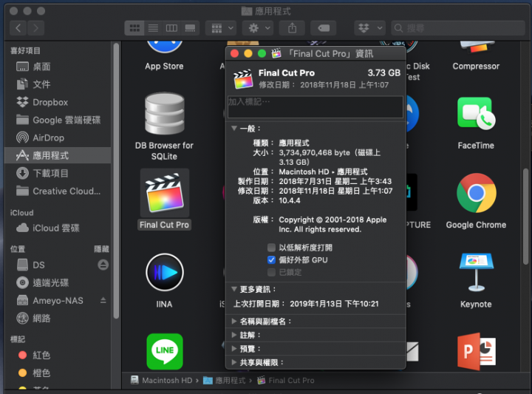532x394 pixels.
Task: Open the Dropbox toolbar dropdown
Action: tap(369, 28)
